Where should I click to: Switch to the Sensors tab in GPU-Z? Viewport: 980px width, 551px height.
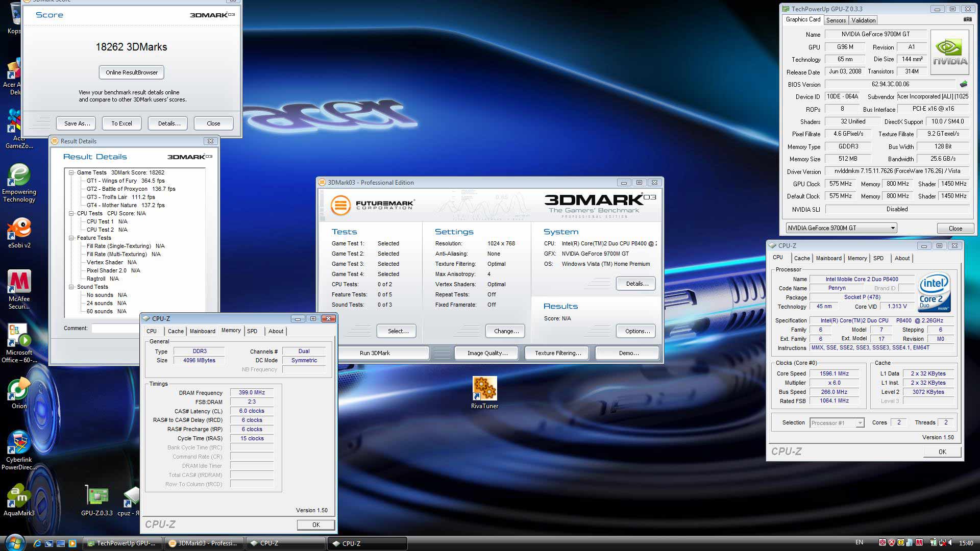coord(836,20)
